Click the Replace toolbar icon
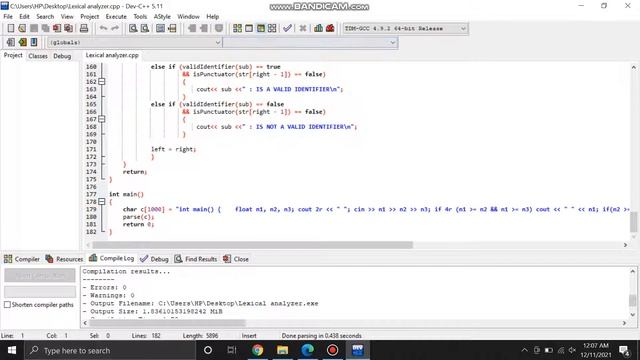 pos(144,28)
